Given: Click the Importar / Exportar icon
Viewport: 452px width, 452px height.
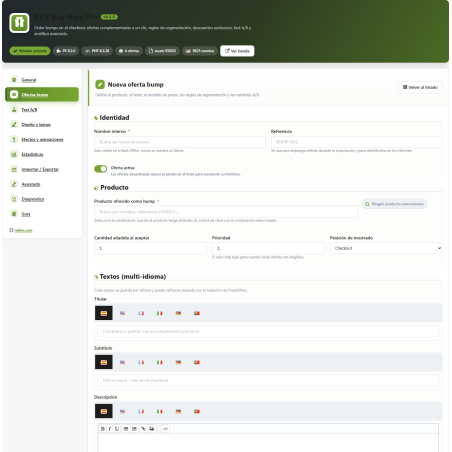Looking at the screenshot, I should point(14,169).
